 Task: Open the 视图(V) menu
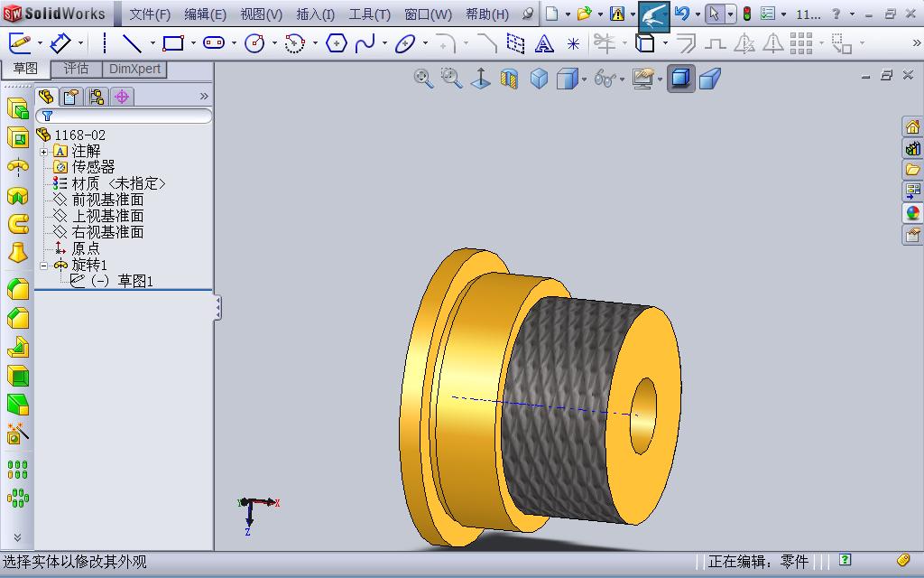pos(261,14)
